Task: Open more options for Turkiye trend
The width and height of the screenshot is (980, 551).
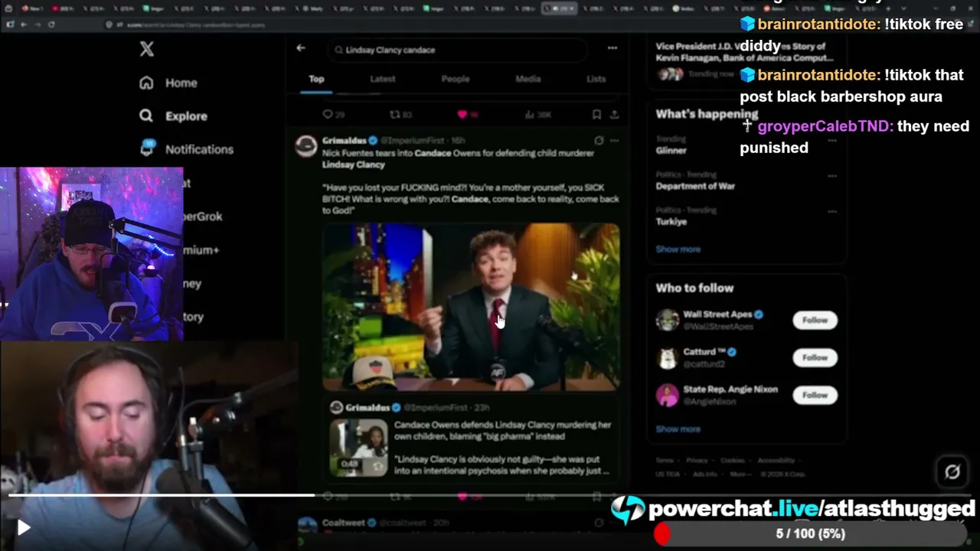Action: point(832,210)
